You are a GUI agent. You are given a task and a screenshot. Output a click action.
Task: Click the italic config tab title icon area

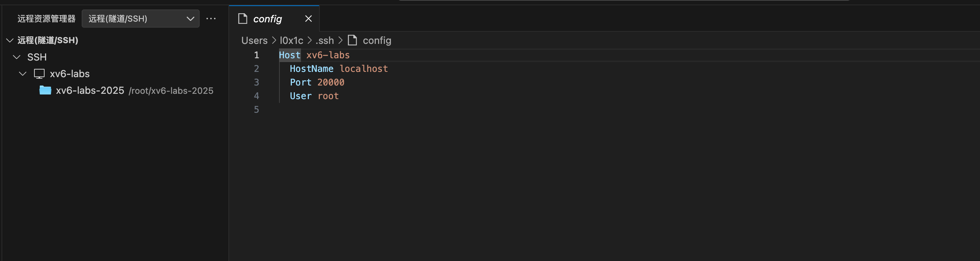(x=267, y=18)
